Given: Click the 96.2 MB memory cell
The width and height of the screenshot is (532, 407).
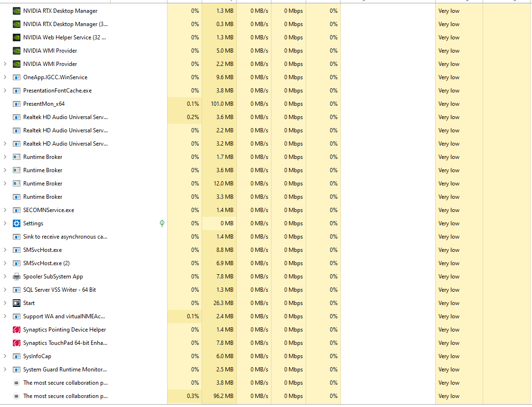Looking at the screenshot, I should click(x=219, y=396).
